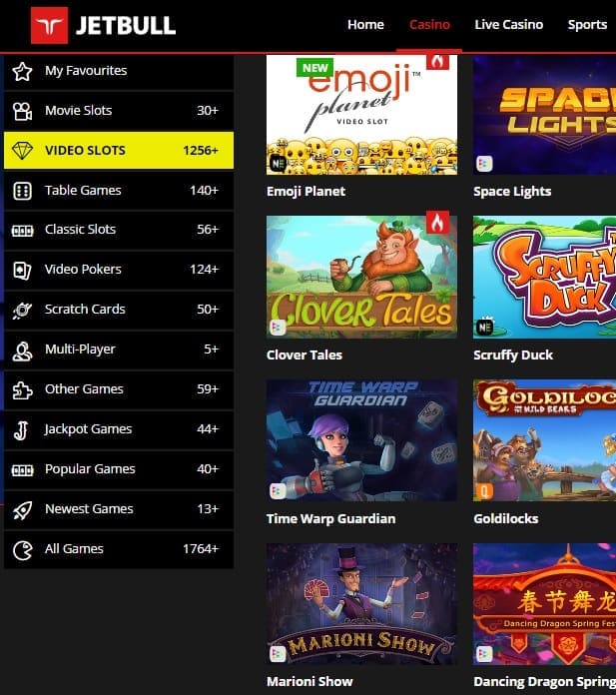616x695 pixels.
Task: Click the Jackpot Games J icon
Action: [x=21, y=430]
